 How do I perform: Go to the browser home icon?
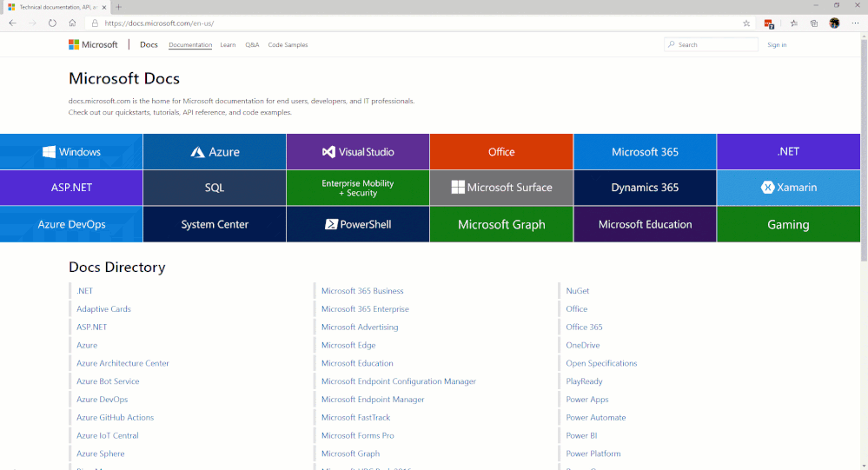coord(72,23)
